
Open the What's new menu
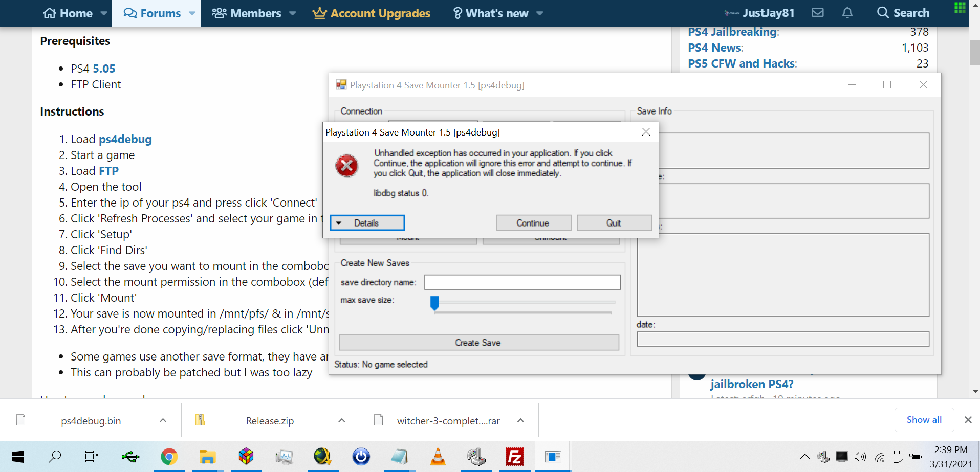[x=491, y=13]
